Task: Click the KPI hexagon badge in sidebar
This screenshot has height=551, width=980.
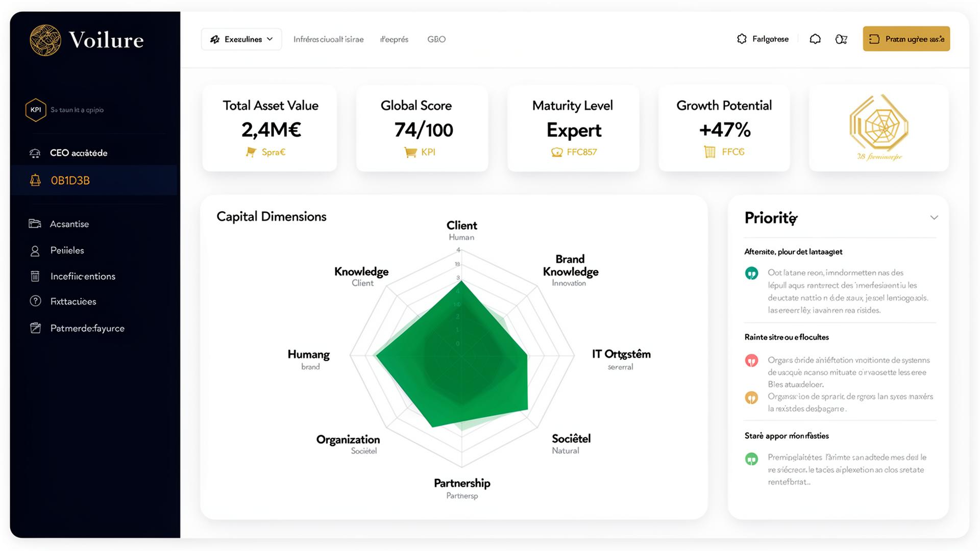Action: pyautogui.click(x=36, y=109)
